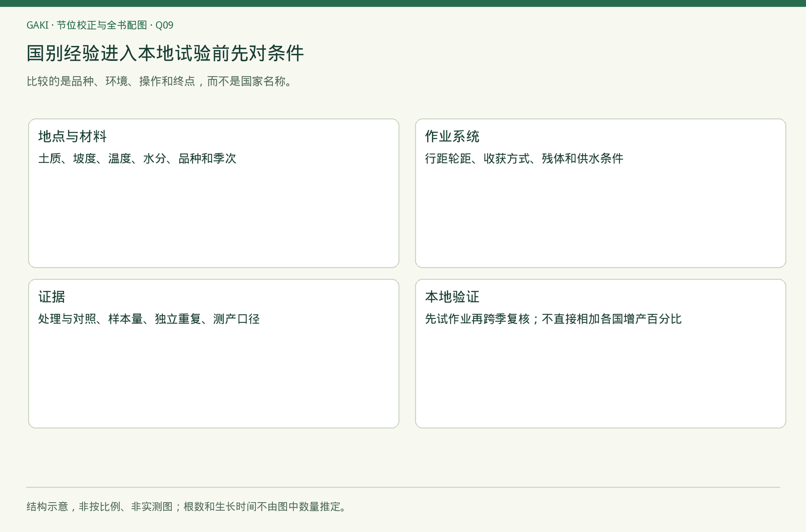Click the header line 'GAKI · 节位校正与全书配图 · Q09'
Screen dimensions: 806x532
pyautogui.click(x=100, y=25)
